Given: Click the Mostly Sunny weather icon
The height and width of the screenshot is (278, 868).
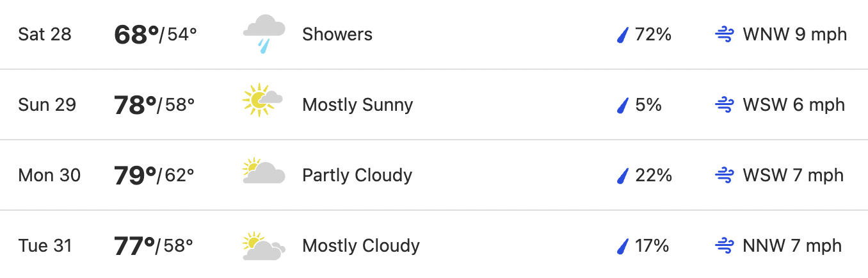Looking at the screenshot, I should 263,100.
